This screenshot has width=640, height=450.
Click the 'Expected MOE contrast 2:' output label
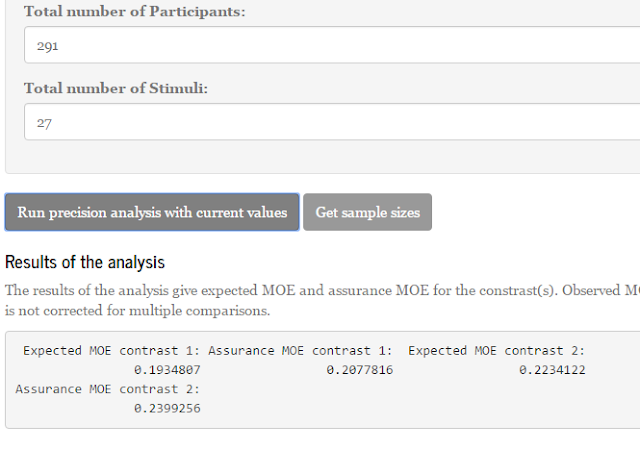pyautogui.click(x=496, y=351)
